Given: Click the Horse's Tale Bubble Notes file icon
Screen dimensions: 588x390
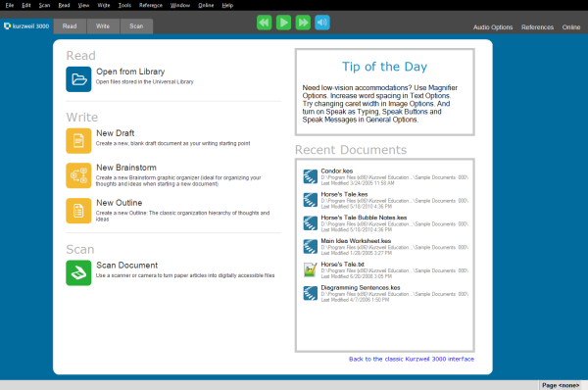Looking at the screenshot, I should [310, 223].
